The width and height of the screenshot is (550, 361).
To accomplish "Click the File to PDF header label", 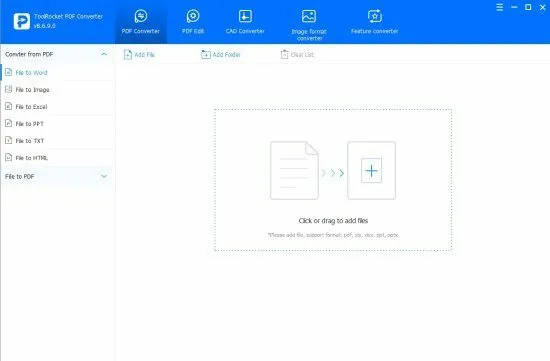I will click(x=20, y=176).
